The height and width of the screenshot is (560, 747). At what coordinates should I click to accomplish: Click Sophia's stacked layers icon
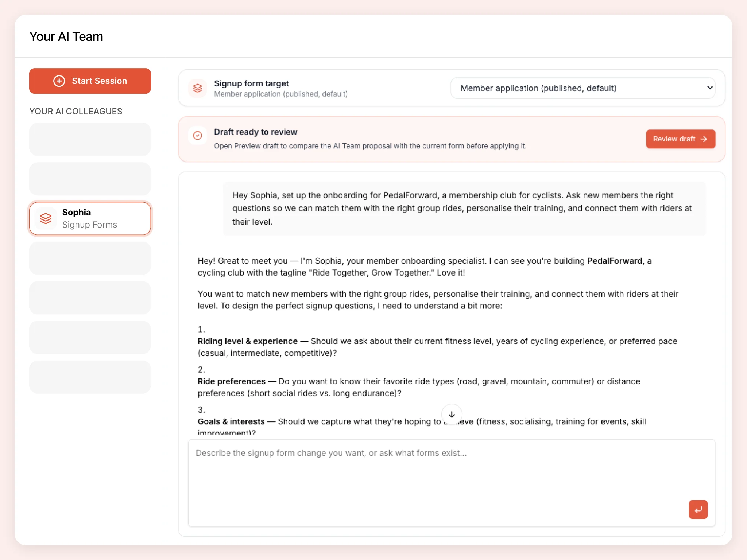coord(46,218)
